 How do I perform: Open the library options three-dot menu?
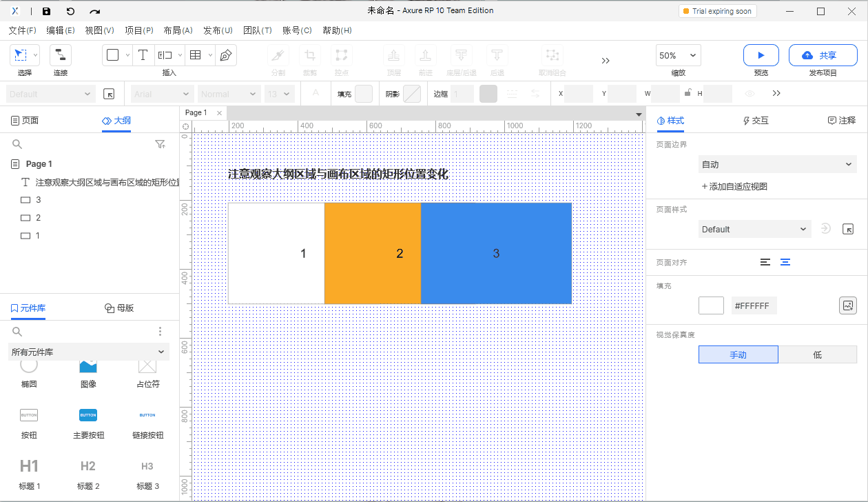161,332
